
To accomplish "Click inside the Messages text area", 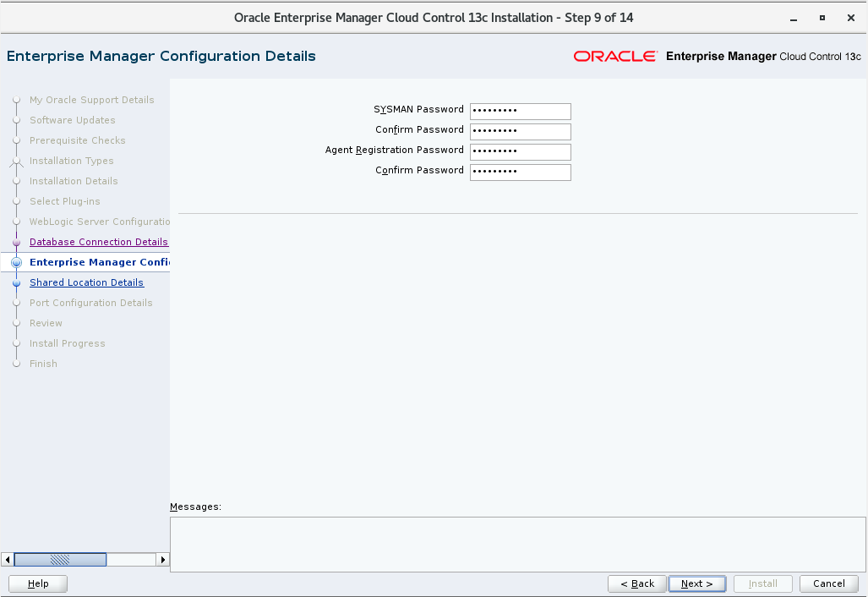I will click(517, 545).
